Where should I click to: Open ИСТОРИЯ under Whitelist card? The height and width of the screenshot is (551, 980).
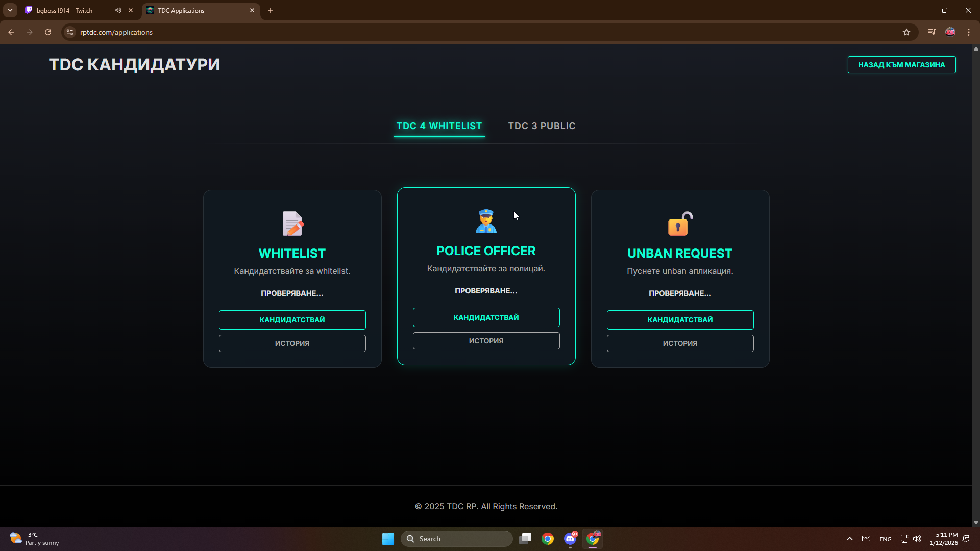click(292, 343)
